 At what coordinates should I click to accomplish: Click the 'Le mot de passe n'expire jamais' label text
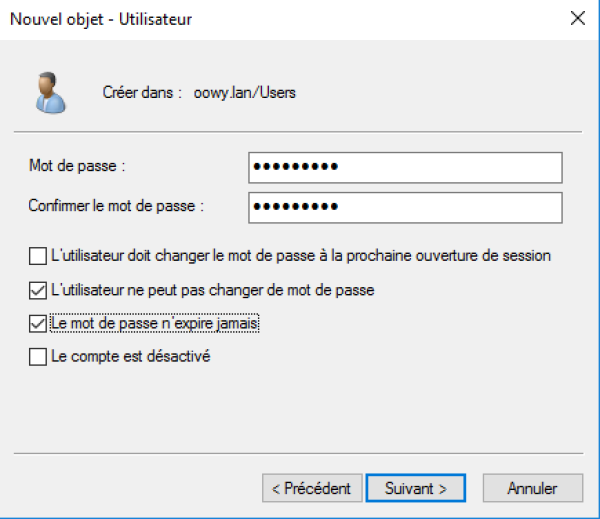coord(154,323)
